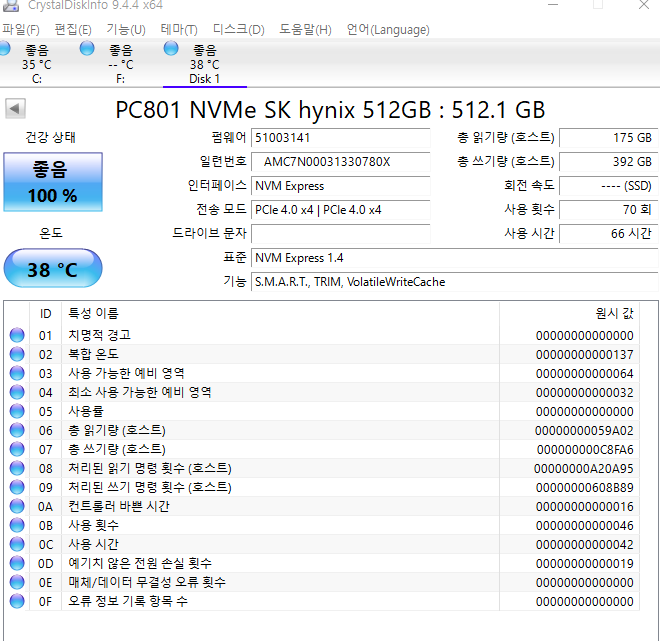
Task: Click rotation rate value ---- (SSD)
Action: [x=608, y=186]
